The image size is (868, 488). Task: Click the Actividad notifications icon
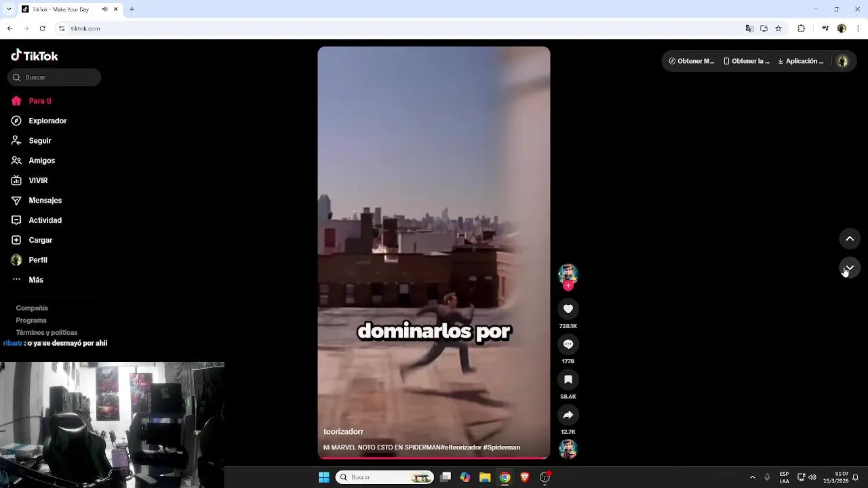point(16,220)
